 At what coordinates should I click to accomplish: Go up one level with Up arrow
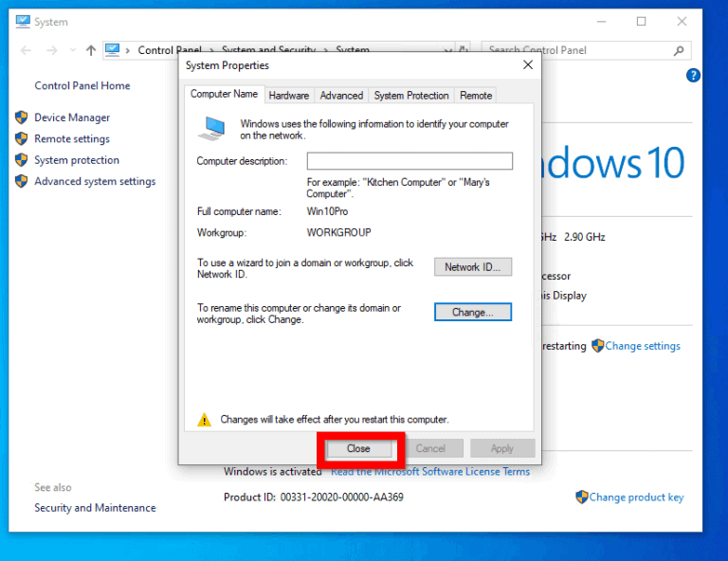(x=91, y=50)
